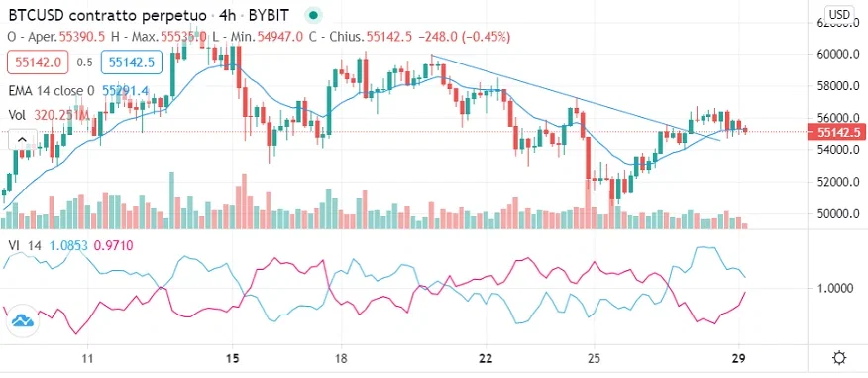The image size is (868, 378).
Task: Click the USD currency button
Action: pyautogui.click(x=837, y=13)
